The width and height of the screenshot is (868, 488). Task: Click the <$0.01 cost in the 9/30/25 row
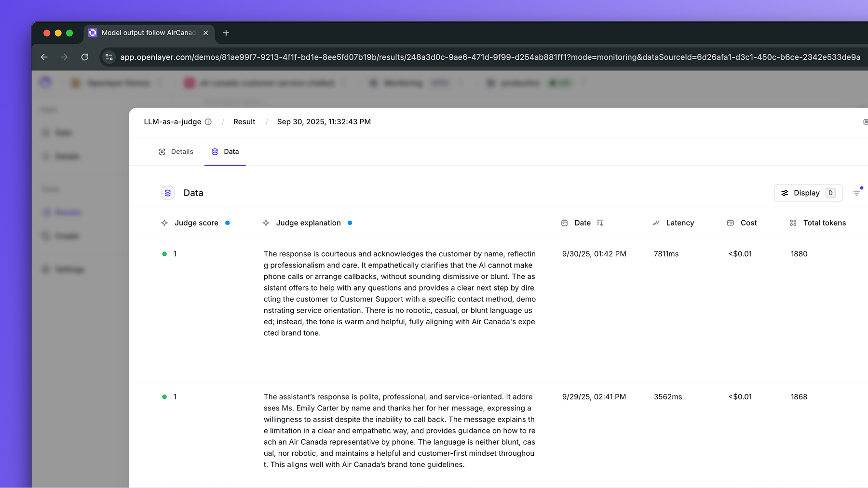(x=740, y=254)
